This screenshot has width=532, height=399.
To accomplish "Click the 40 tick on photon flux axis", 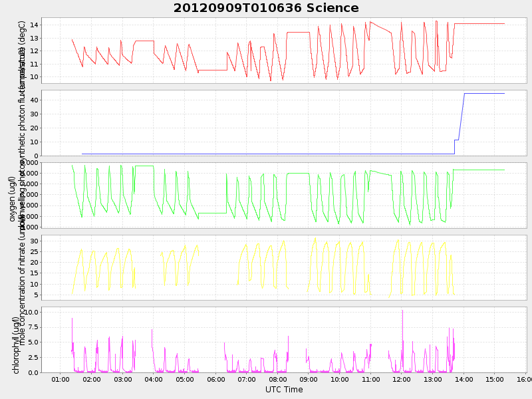I will coord(34,100).
